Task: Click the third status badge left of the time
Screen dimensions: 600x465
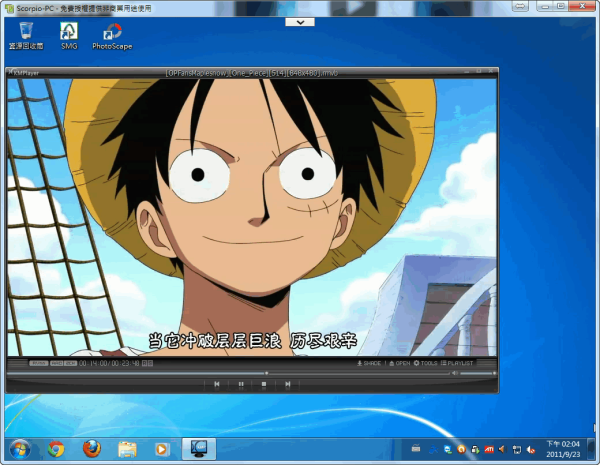Action: [70, 363]
